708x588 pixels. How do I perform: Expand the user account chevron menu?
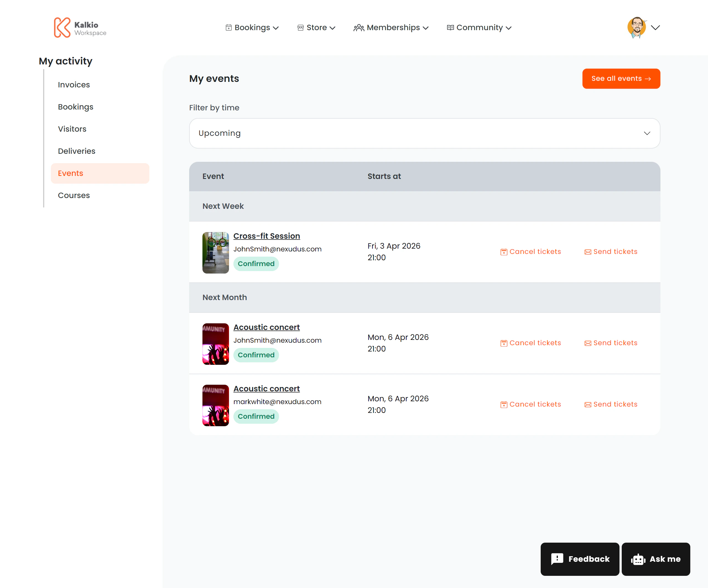[x=655, y=28]
